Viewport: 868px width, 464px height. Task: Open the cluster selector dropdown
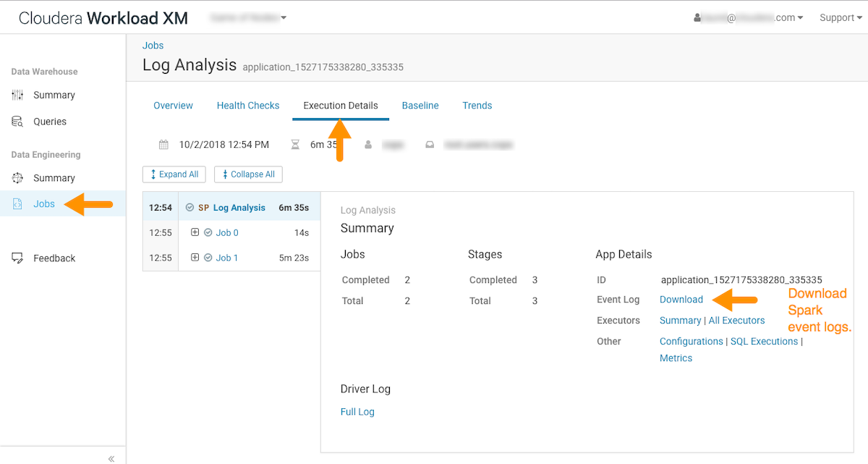point(248,17)
